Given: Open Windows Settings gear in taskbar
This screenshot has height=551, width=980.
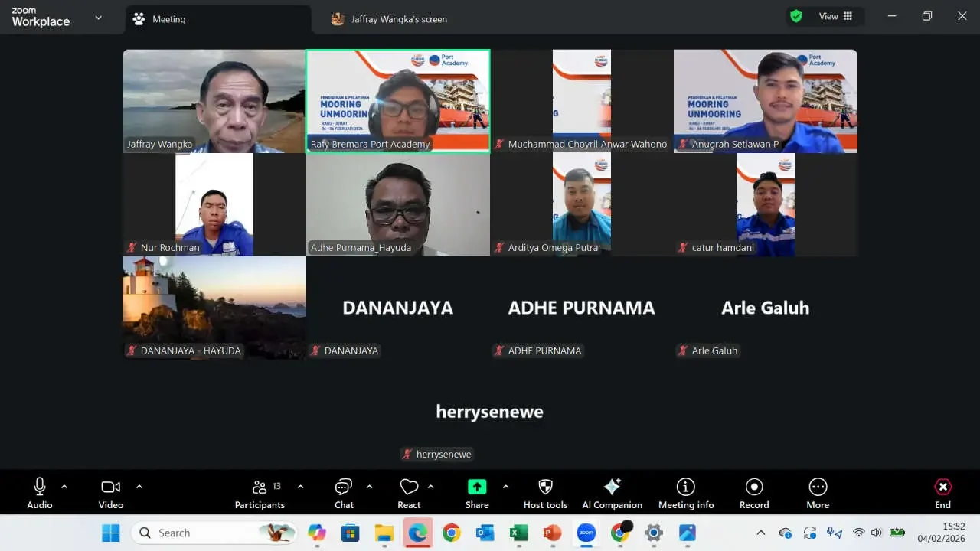Looking at the screenshot, I should (x=654, y=533).
